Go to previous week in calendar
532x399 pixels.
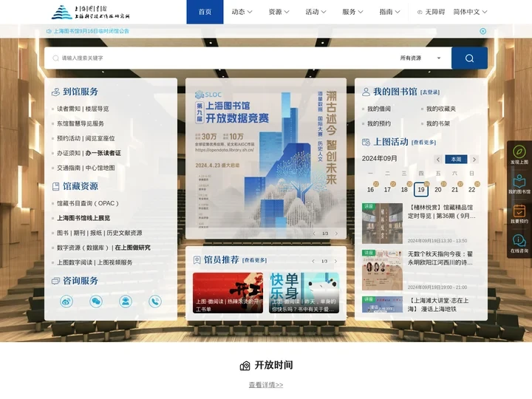click(x=438, y=159)
